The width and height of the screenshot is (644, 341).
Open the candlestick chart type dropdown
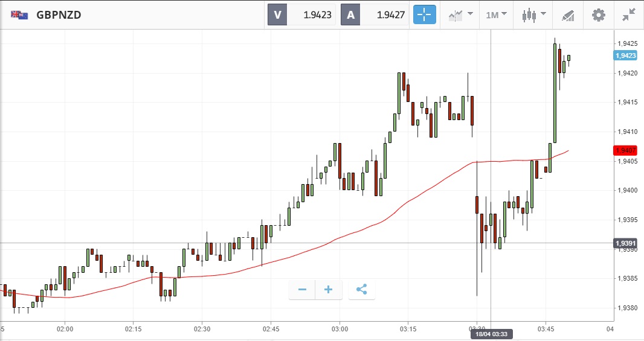pyautogui.click(x=533, y=15)
